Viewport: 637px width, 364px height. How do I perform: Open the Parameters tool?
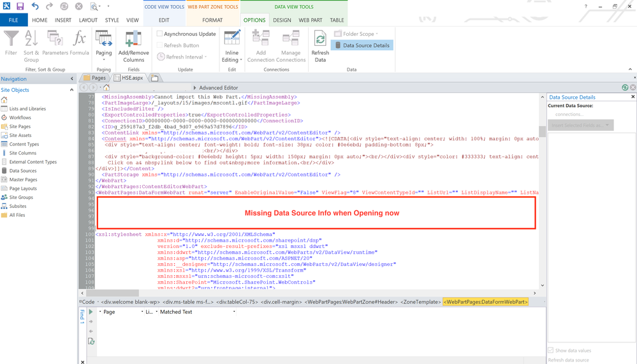click(55, 43)
